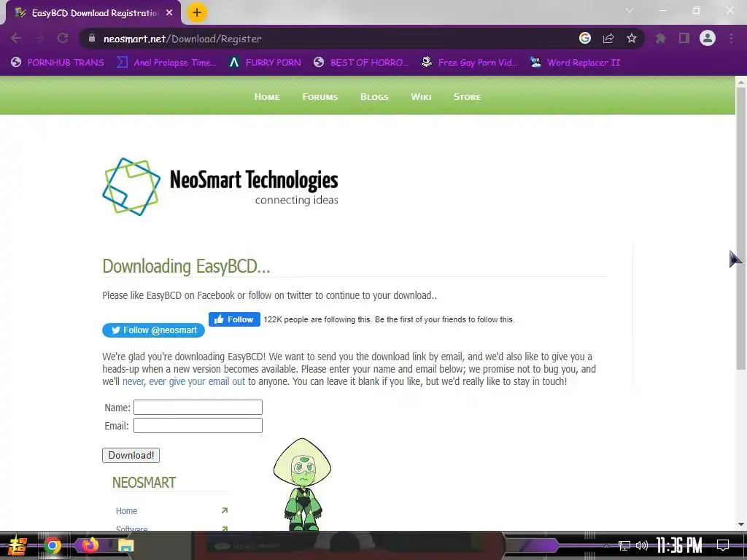The image size is (747, 560).
Task: Click the Download! button
Action: coord(131,455)
